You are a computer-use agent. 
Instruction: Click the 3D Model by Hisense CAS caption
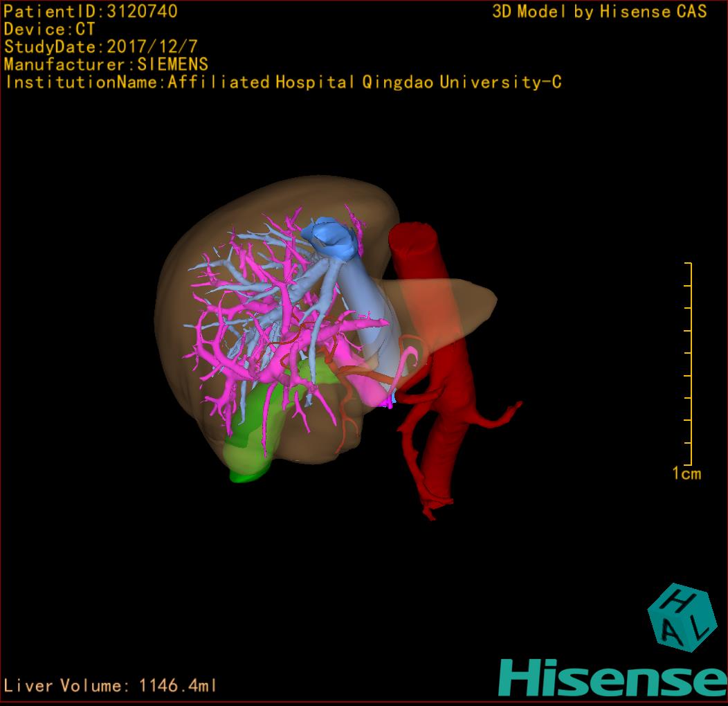click(x=599, y=12)
